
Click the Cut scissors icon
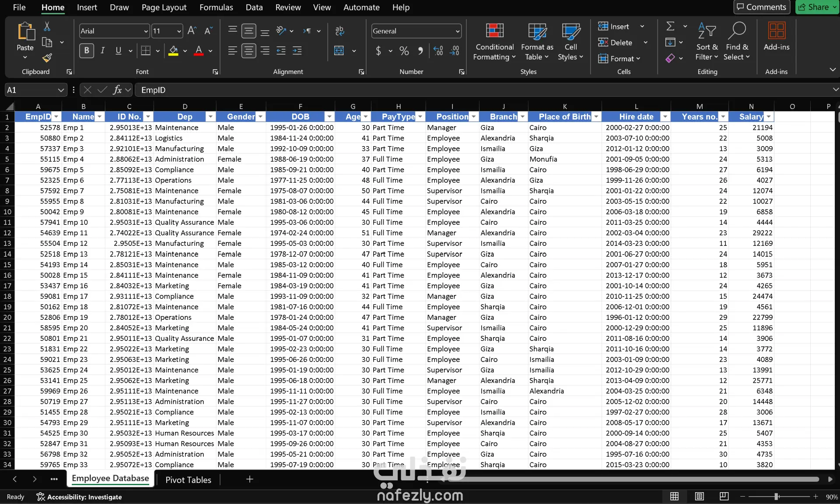coord(47,27)
